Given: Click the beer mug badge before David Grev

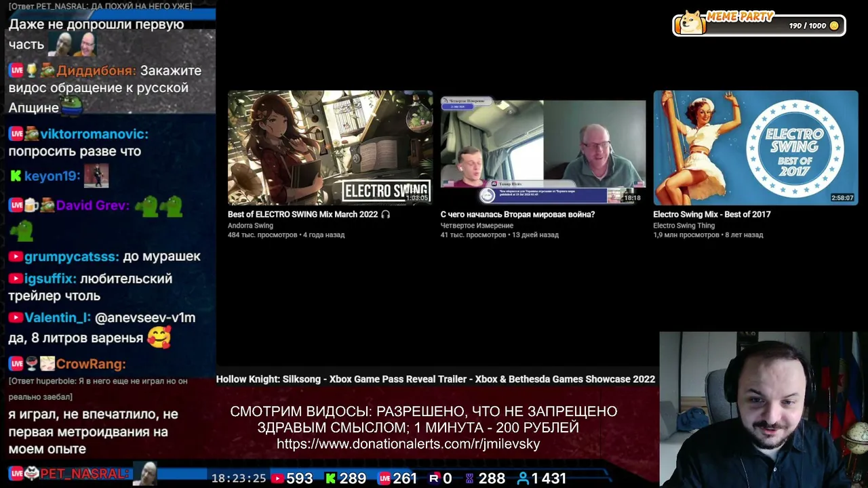Looking at the screenshot, I should click(31, 205).
